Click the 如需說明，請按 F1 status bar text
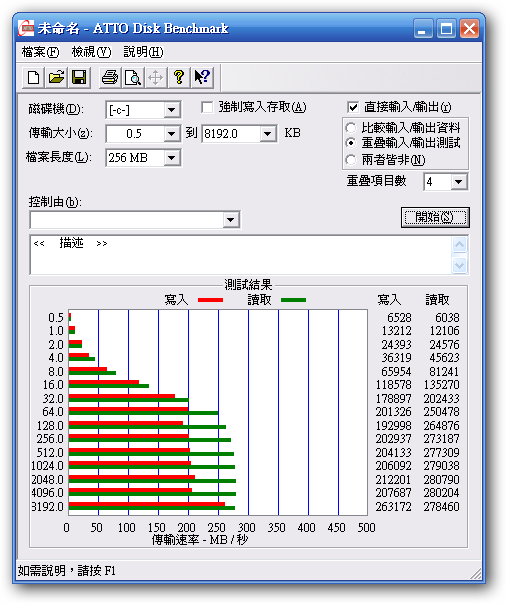This screenshot has width=506, height=604. point(67,570)
